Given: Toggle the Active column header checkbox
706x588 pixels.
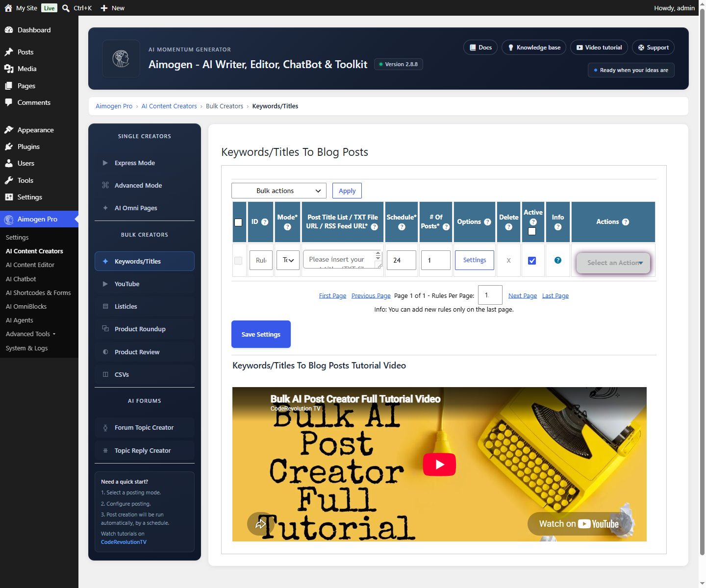Looking at the screenshot, I should pos(532,231).
